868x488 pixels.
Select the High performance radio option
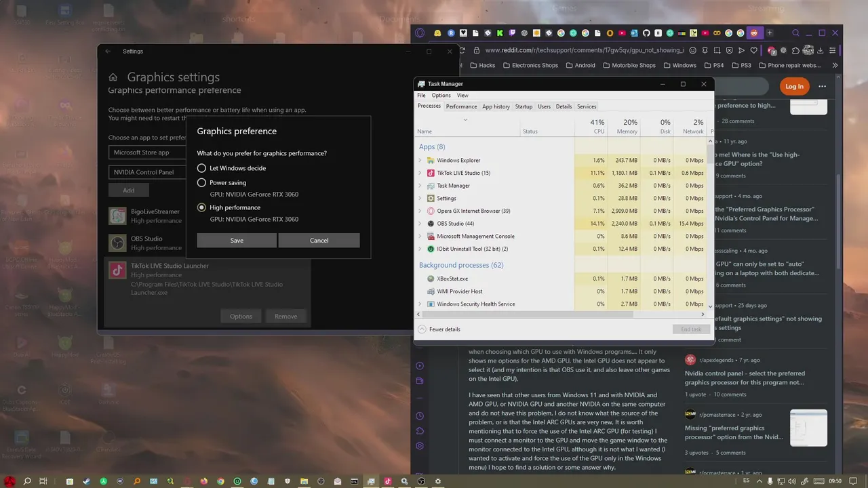click(229, 207)
